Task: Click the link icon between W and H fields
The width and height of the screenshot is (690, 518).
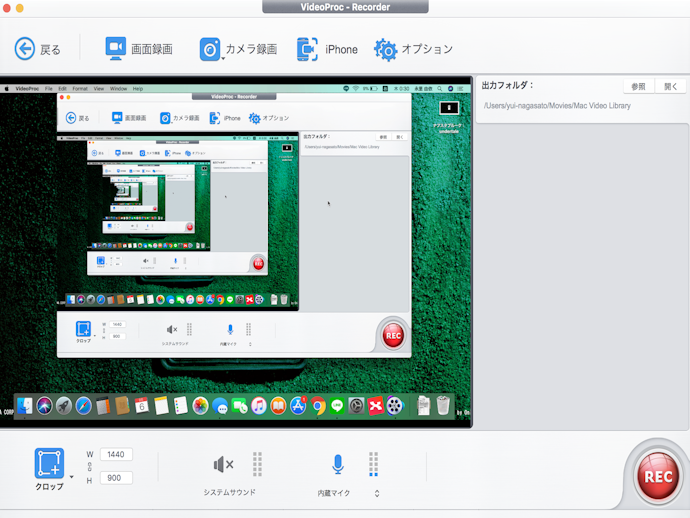Action: click(90, 466)
